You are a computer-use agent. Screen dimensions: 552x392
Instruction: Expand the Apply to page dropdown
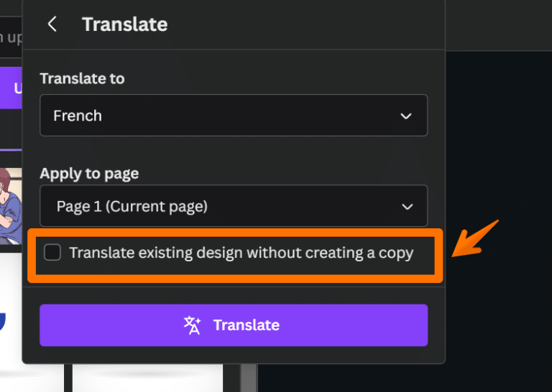click(x=234, y=206)
